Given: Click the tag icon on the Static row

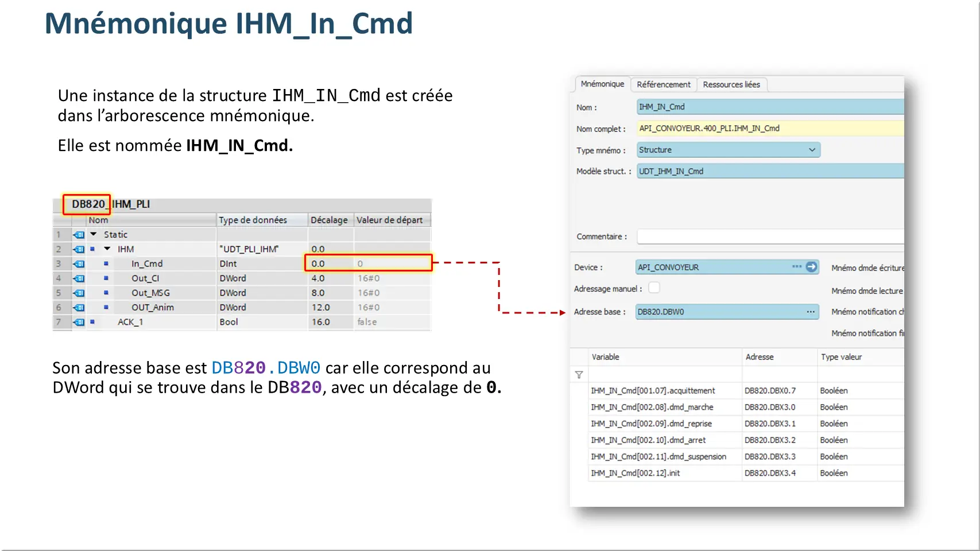Looking at the screenshot, I should [79, 235].
